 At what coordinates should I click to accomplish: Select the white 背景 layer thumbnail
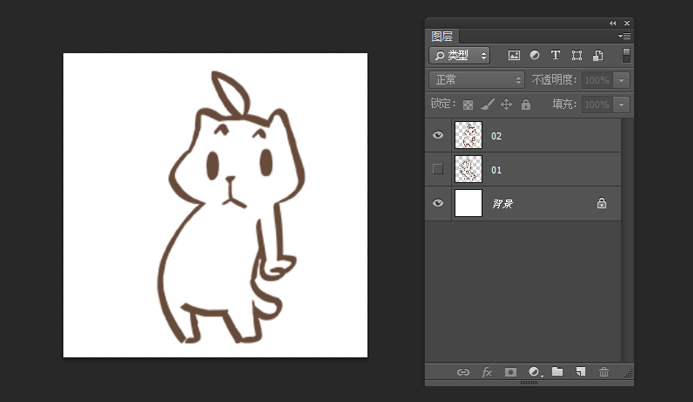(x=468, y=203)
